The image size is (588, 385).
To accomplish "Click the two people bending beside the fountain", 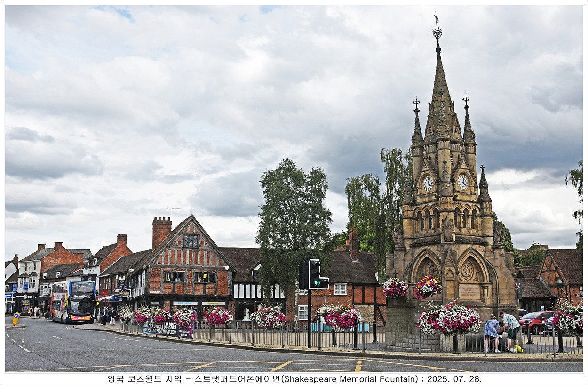I will tap(501, 332).
